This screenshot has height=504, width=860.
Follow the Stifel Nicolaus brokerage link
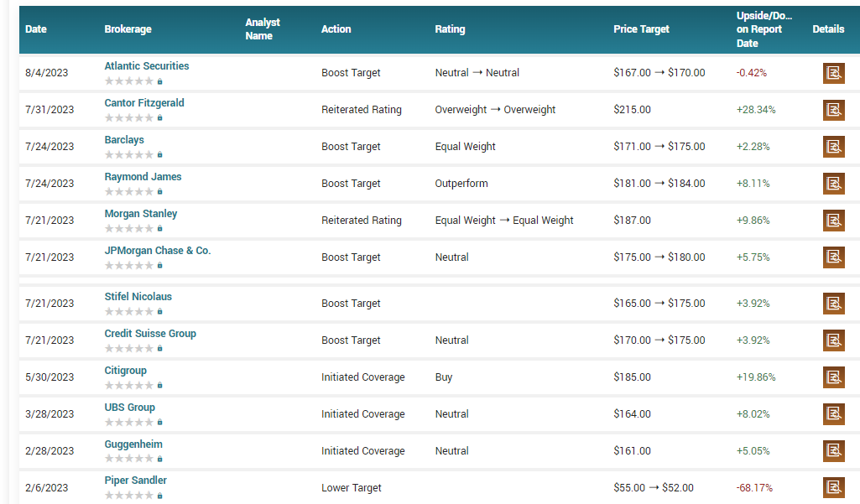[138, 297]
